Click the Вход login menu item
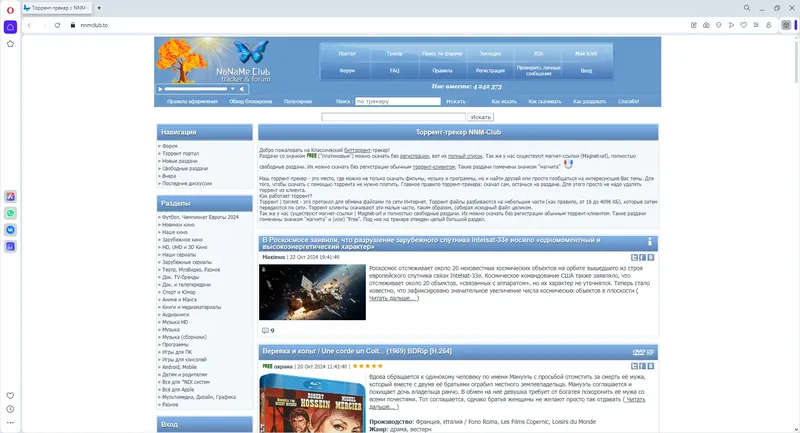This screenshot has height=433, width=800. (586, 71)
